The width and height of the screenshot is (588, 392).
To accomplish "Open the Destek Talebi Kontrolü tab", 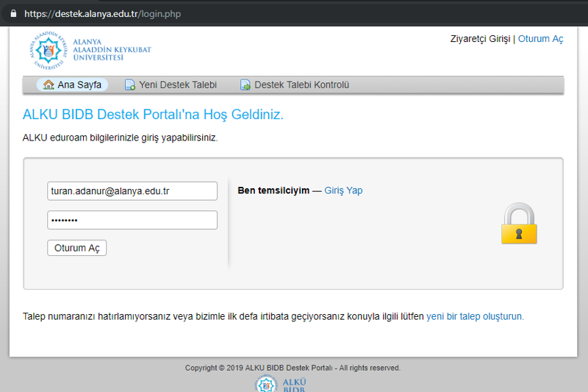I will [x=295, y=85].
